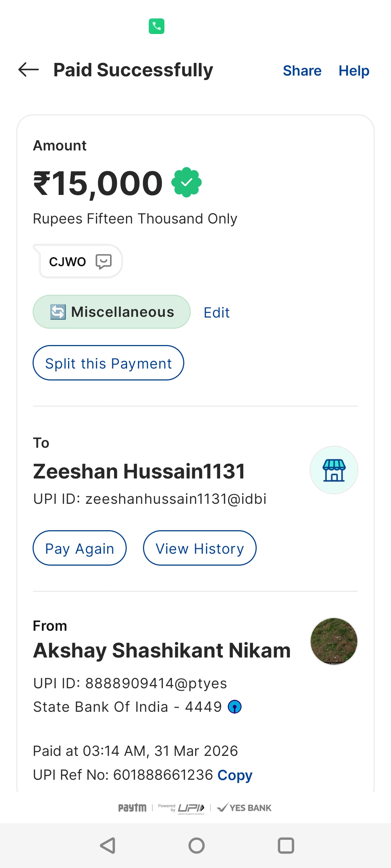Share the payment receipt
The height and width of the screenshot is (868, 391).
(302, 71)
